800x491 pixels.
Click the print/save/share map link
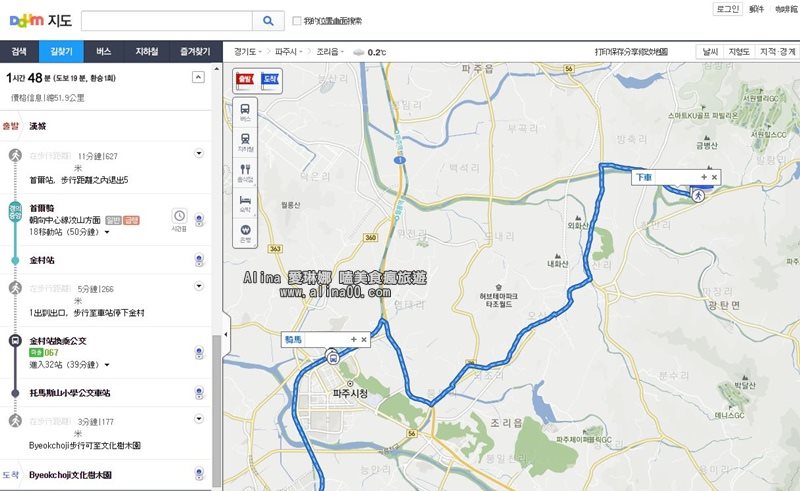(x=631, y=52)
